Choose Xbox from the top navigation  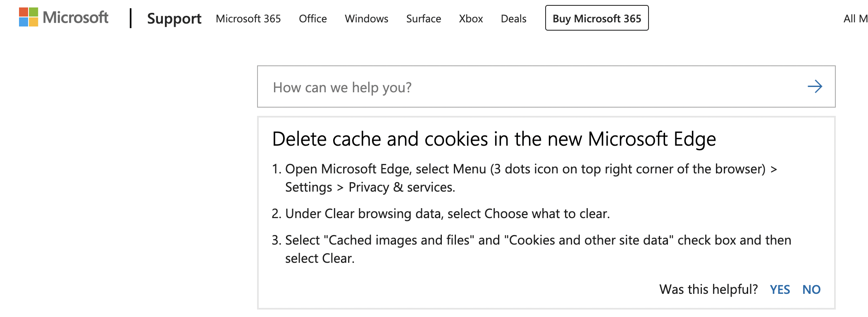(x=471, y=19)
